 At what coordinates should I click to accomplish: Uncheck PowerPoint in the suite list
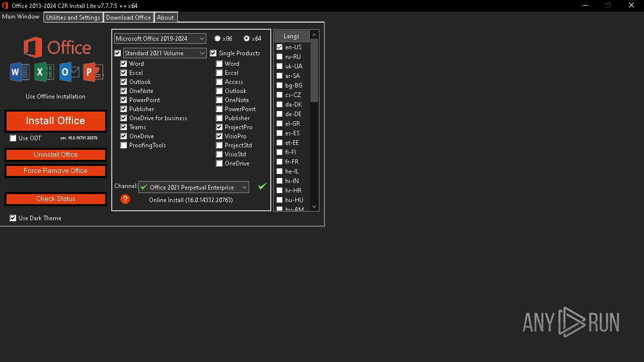point(124,100)
